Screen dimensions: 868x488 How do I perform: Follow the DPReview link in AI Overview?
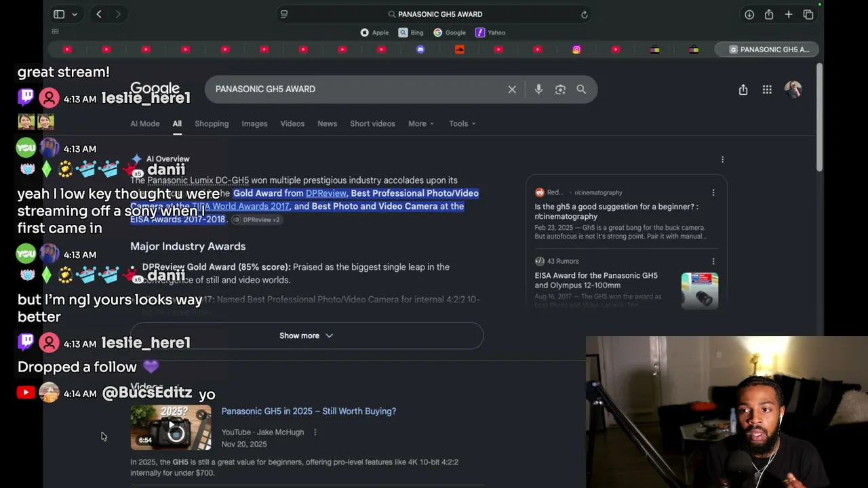pyautogui.click(x=326, y=193)
